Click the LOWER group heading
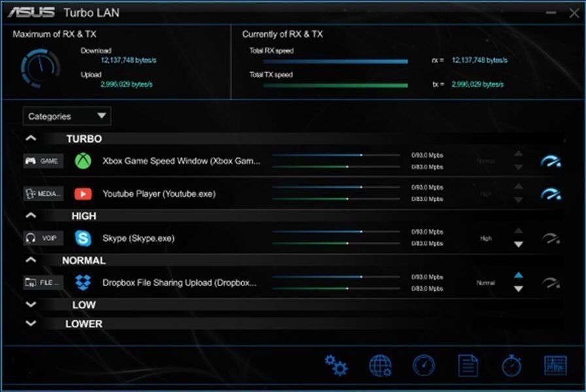Screen dimensions: 586x392 click(84, 323)
